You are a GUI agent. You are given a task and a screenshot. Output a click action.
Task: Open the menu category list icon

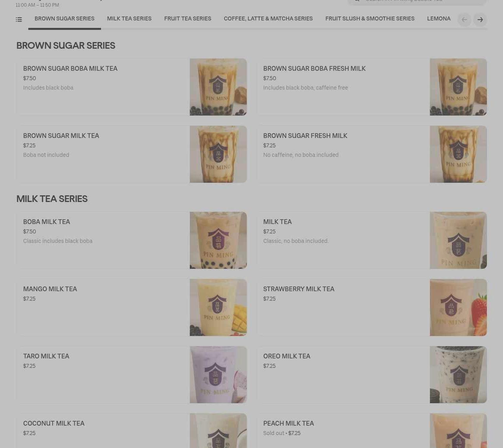click(19, 19)
